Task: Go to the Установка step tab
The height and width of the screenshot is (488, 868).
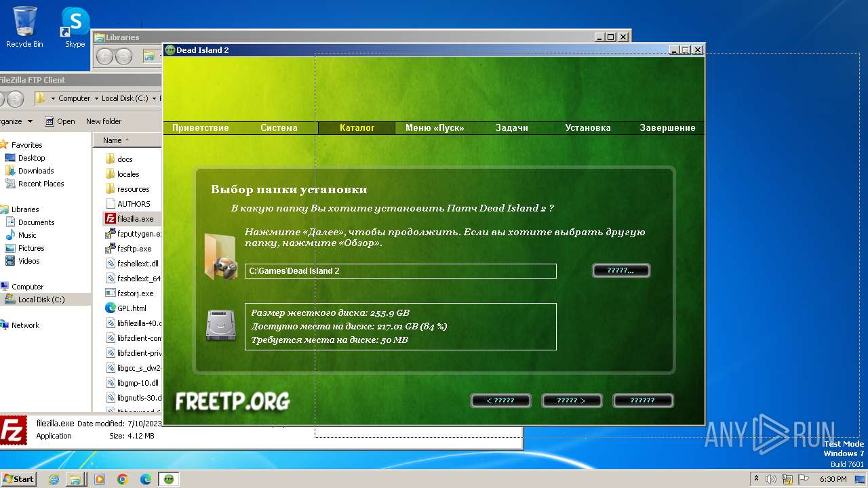Action: (588, 127)
